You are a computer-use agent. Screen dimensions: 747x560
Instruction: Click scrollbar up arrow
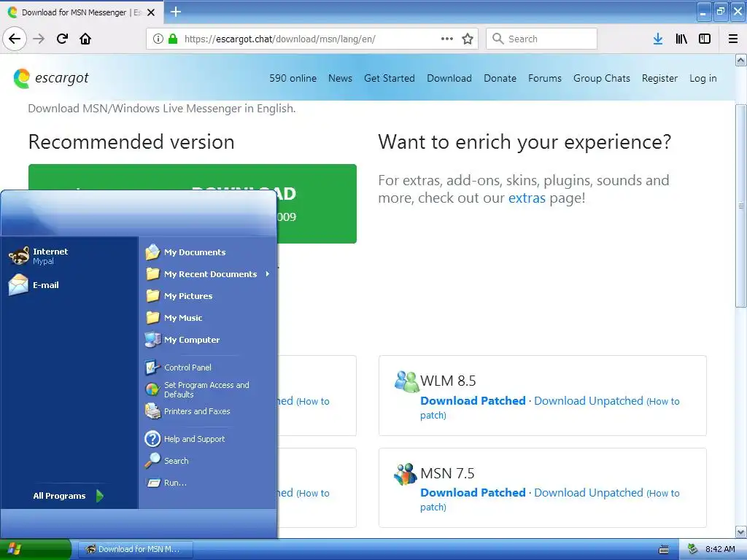(740, 60)
